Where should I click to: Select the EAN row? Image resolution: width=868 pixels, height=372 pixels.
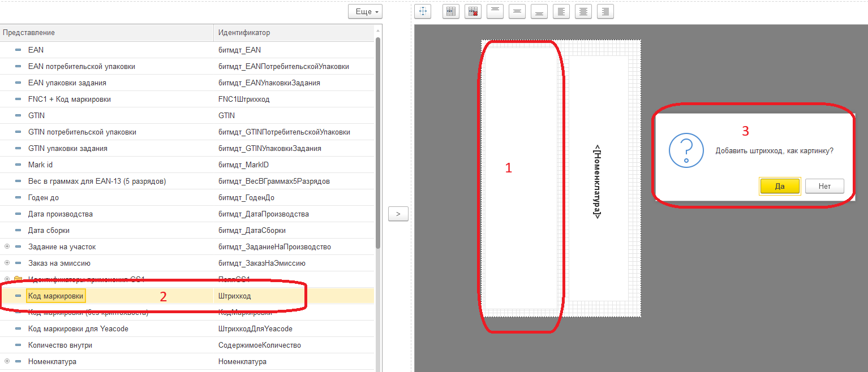(x=187, y=50)
